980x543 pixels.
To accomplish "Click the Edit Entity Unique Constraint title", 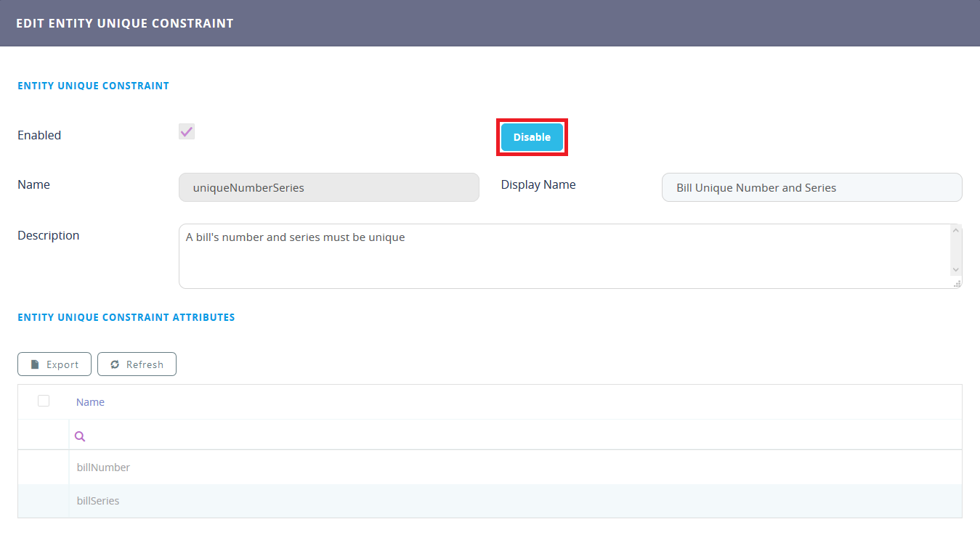I will (x=124, y=23).
